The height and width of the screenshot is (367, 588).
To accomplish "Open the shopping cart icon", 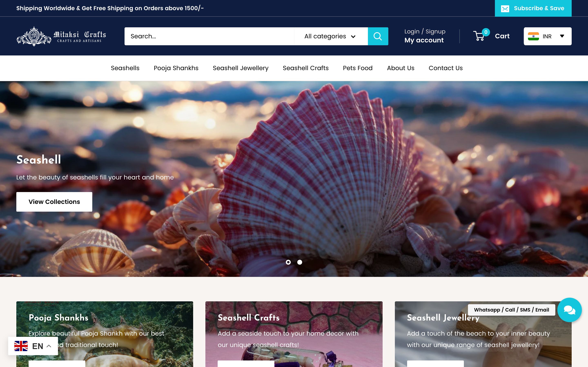I will coord(479,36).
